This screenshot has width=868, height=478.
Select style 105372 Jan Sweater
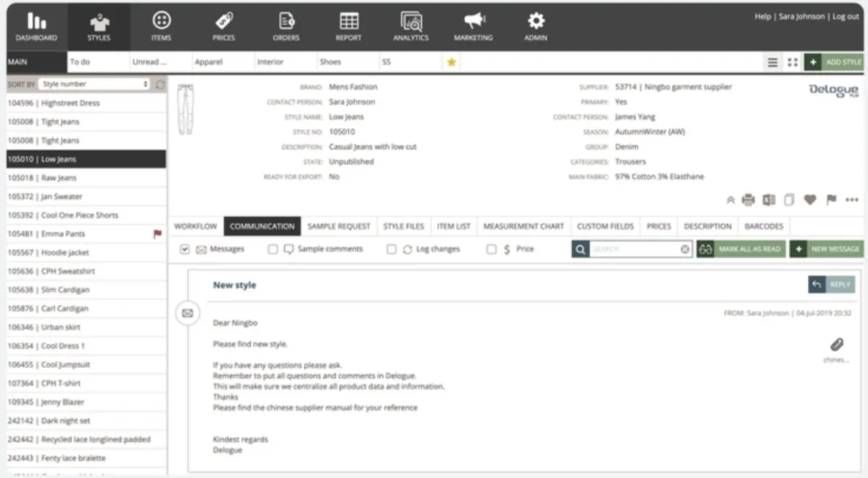(86, 197)
